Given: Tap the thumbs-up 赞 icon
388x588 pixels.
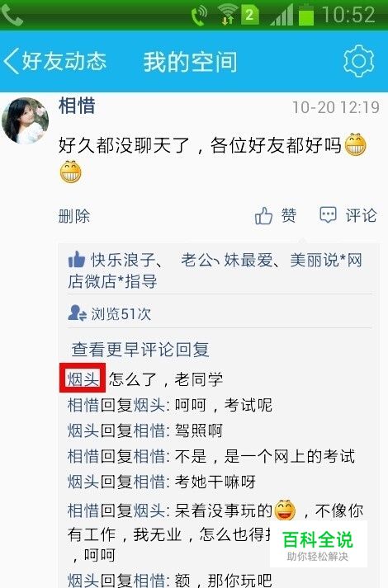Looking at the screenshot, I should 264,216.
